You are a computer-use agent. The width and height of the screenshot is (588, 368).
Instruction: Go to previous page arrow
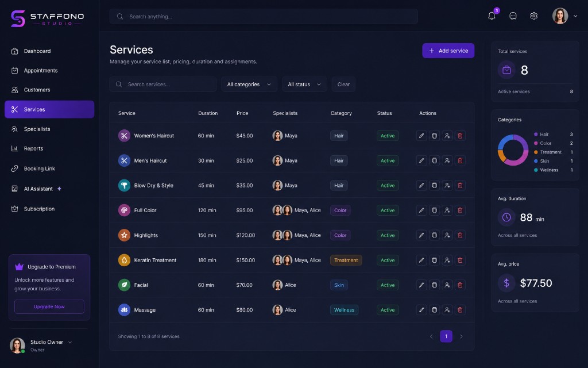click(x=431, y=336)
